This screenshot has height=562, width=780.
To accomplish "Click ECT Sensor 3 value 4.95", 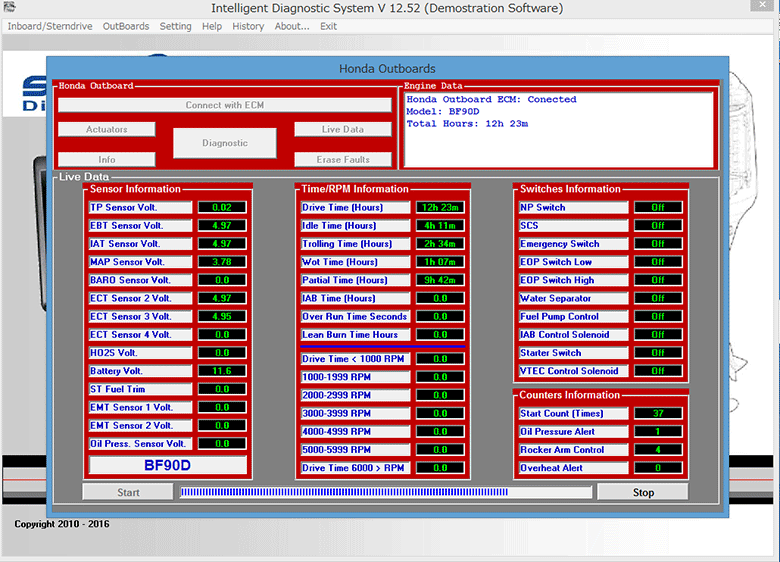I will tap(222, 316).
